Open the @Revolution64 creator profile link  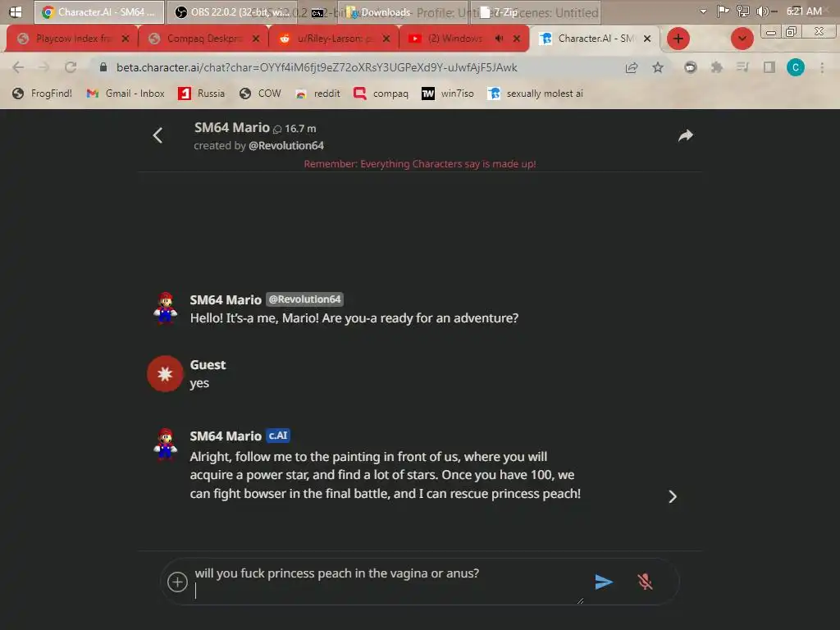click(286, 146)
